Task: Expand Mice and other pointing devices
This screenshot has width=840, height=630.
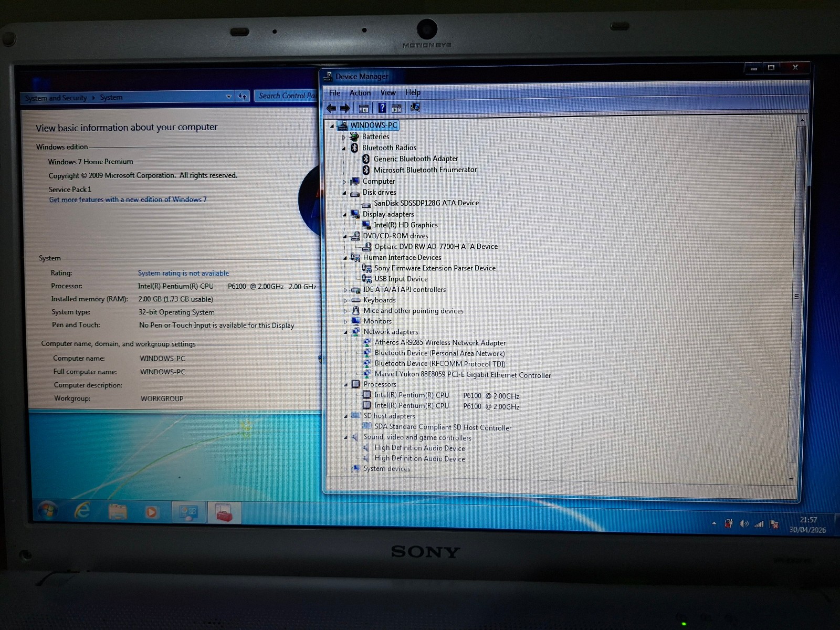Action: point(345,311)
